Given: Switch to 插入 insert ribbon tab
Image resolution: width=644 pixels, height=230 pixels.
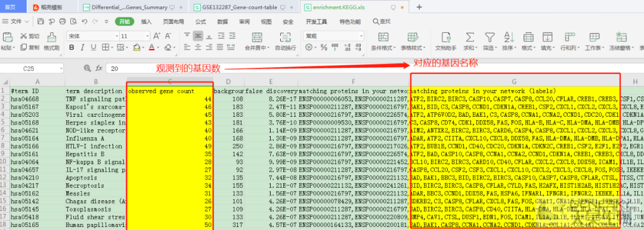Looking at the screenshot, I should [x=146, y=21].
